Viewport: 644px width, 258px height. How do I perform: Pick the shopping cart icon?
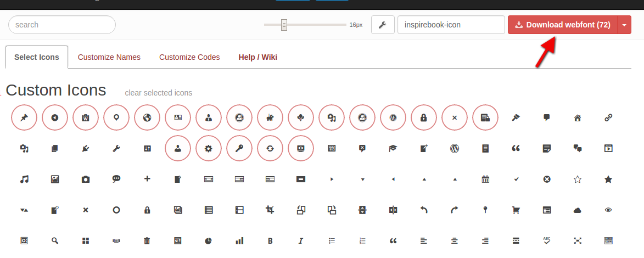[x=516, y=210]
